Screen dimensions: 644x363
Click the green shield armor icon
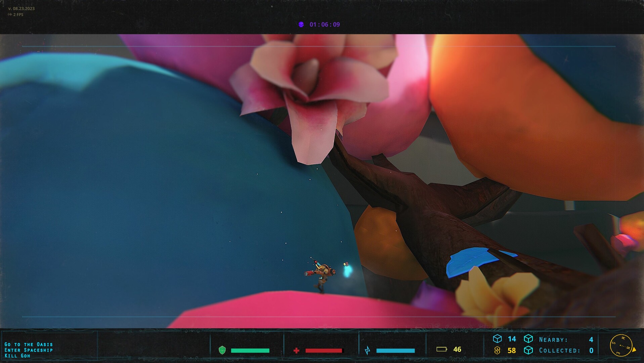[222, 350]
